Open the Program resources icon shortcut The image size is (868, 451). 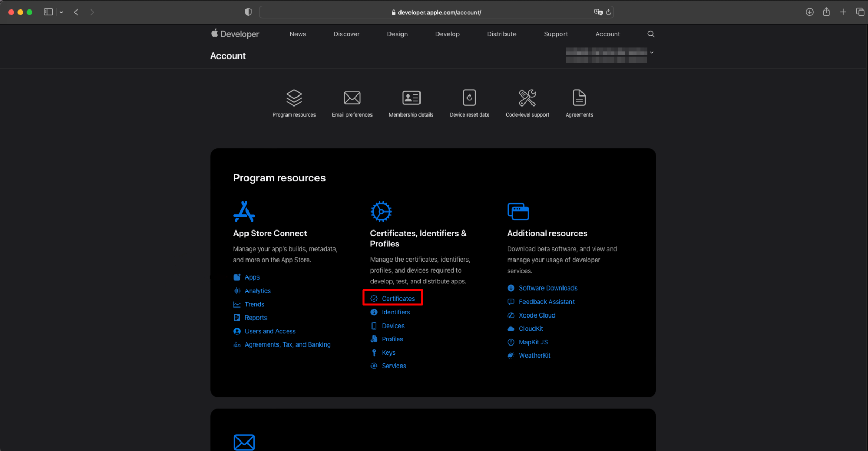[x=294, y=98]
